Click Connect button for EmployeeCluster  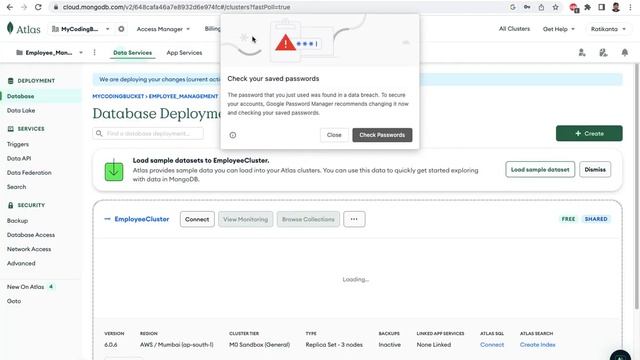(x=197, y=219)
